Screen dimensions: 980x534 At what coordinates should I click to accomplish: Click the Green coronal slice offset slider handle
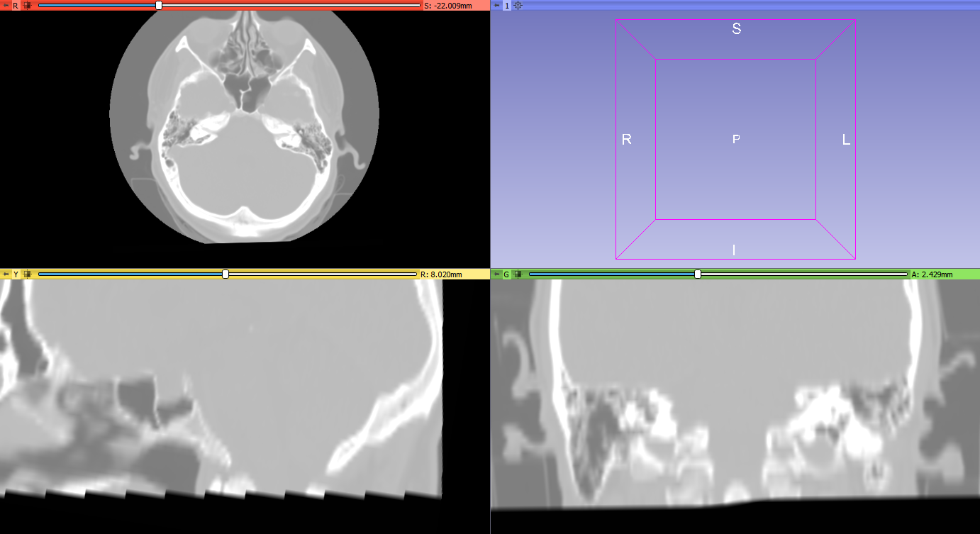(x=698, y=274)
